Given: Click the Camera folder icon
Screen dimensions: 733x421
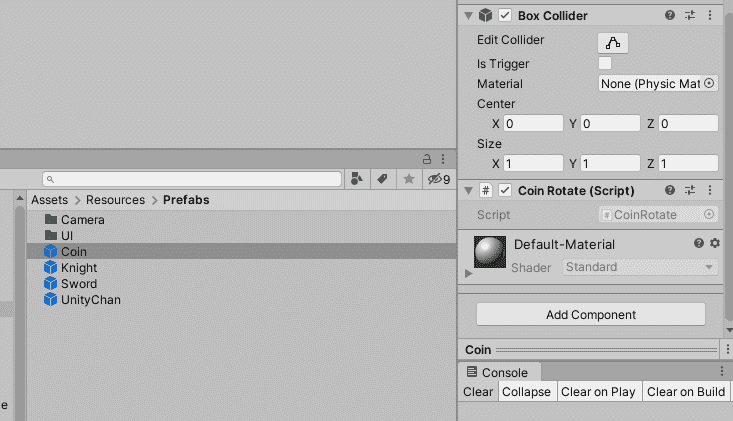Looking at the screenshot, I should coord(51,219).
